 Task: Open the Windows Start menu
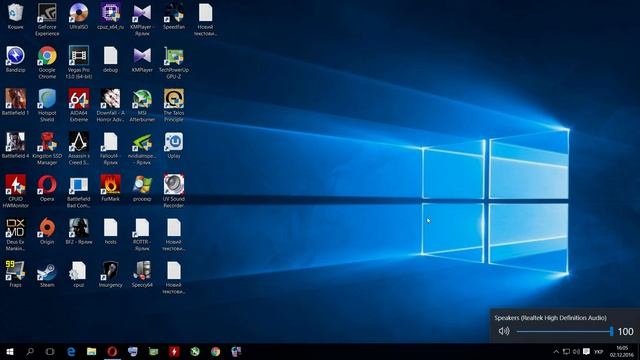(10, 351)
